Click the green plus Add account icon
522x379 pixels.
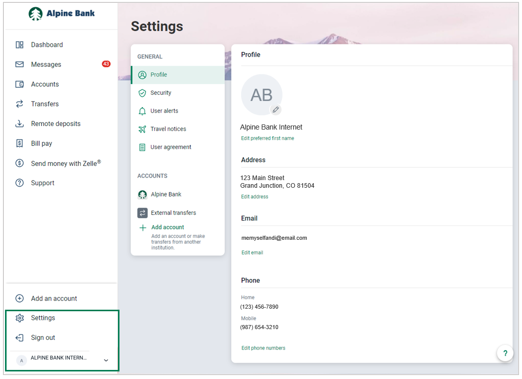click(143, 228)
